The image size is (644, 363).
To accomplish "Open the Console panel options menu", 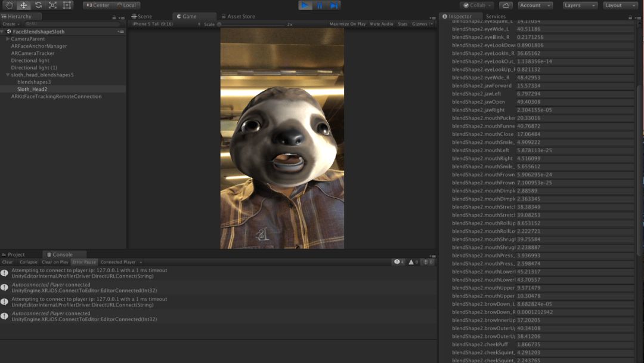I will [x=432, y=256].
